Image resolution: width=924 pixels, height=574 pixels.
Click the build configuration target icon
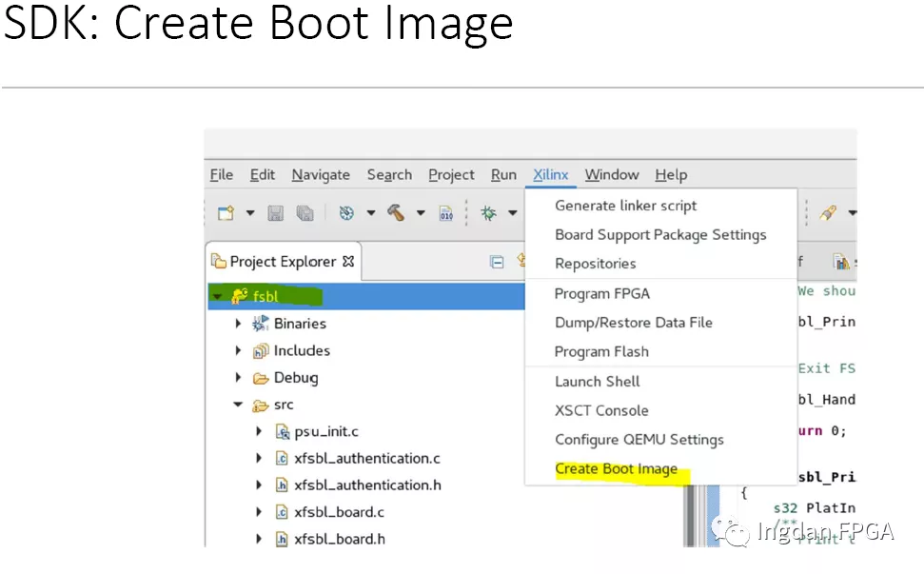point(346,212)
